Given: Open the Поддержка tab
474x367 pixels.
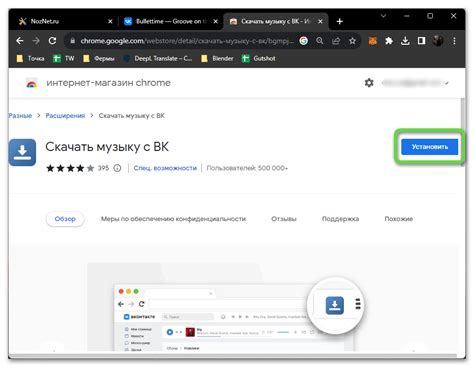Looking at the screenshot, I should coord(340,219).
